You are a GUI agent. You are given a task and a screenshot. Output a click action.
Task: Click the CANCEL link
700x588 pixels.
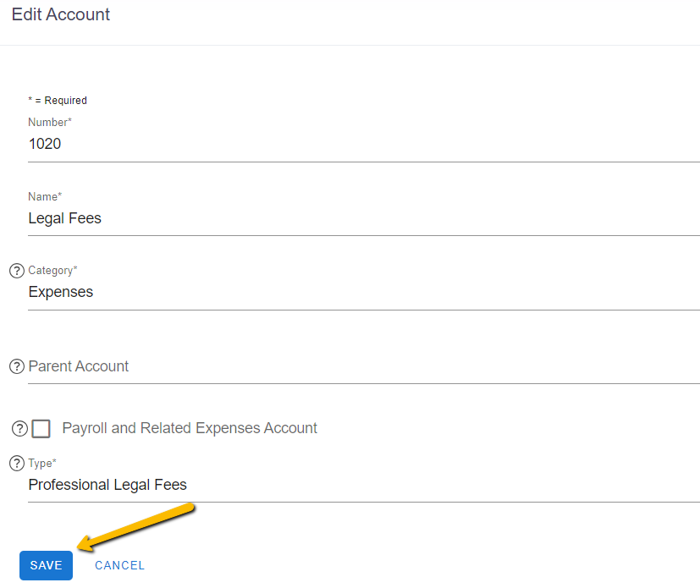point(119,565)
